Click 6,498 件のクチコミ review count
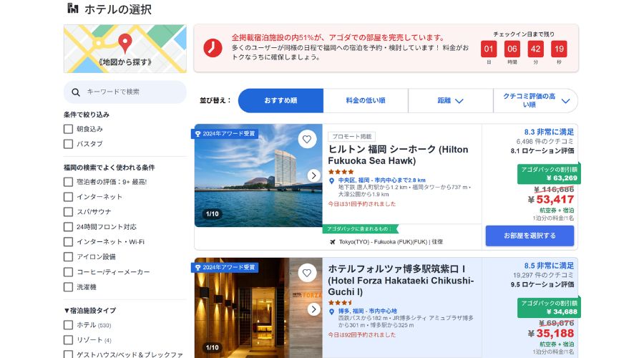This screenshot has height=358, width=644. tap(545, 141)
